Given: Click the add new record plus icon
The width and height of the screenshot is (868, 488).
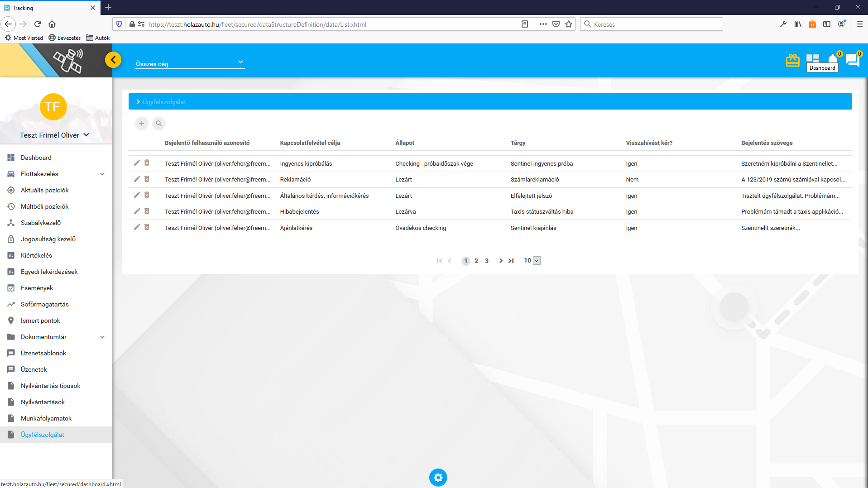Looking at the screenshot, I should pos(142,124).
